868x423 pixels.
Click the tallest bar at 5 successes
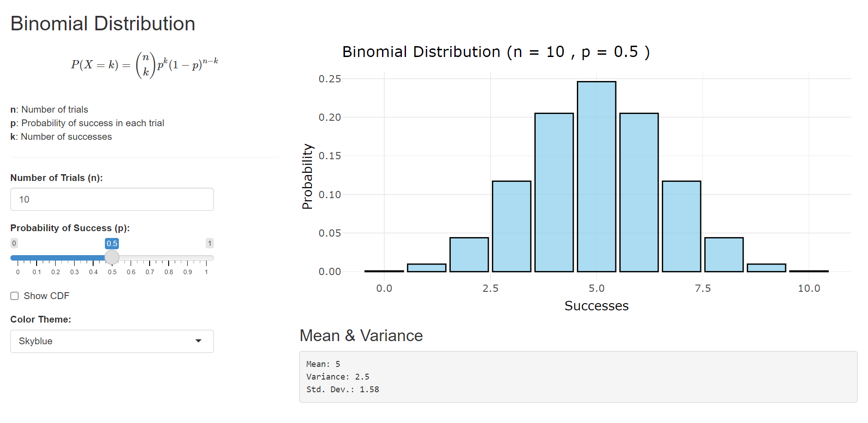pos(596,176)
